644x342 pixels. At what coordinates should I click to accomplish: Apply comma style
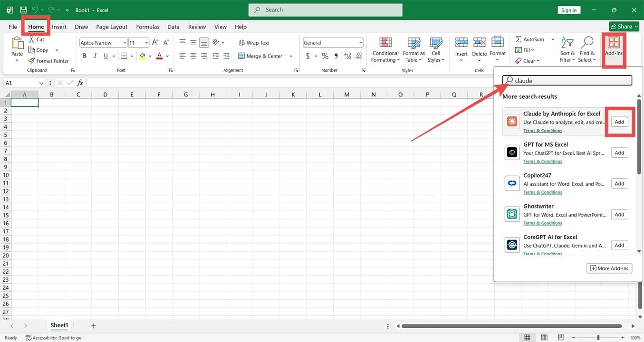(x=336, y=56)
